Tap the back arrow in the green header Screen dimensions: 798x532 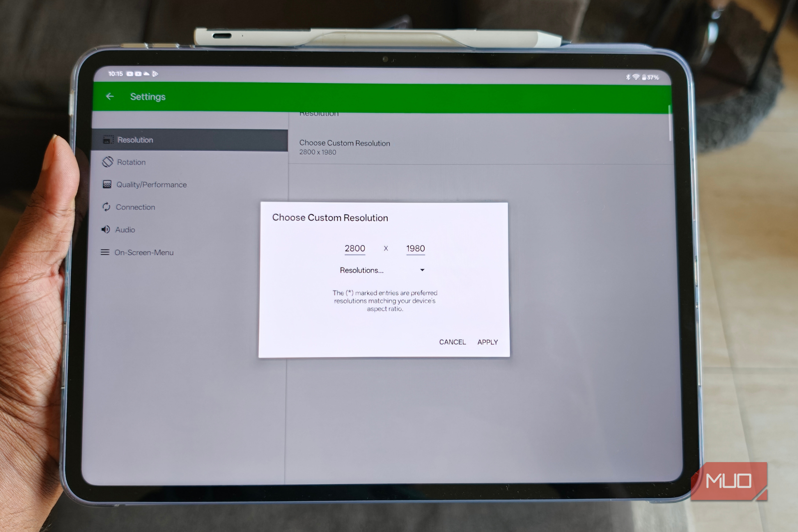110,96
